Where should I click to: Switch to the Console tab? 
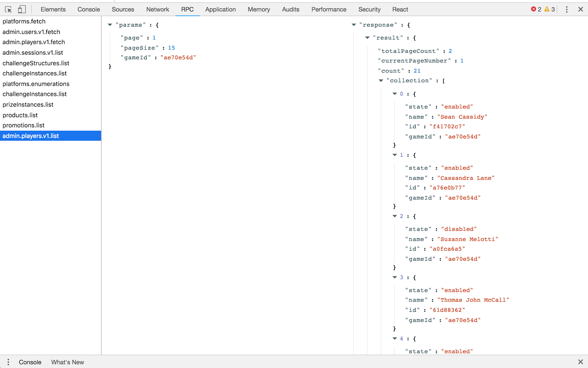[x=89, y=9]
